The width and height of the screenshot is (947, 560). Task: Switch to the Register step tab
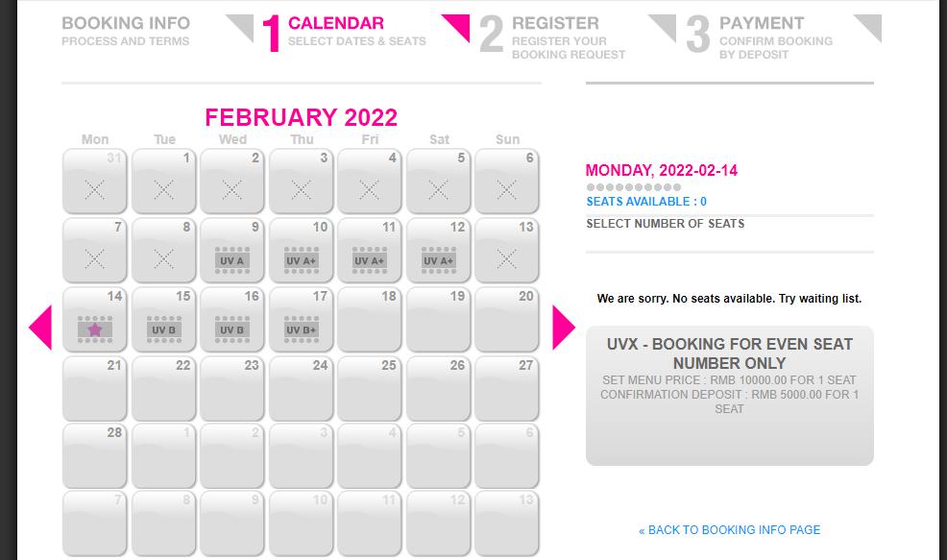coord(552,37)
